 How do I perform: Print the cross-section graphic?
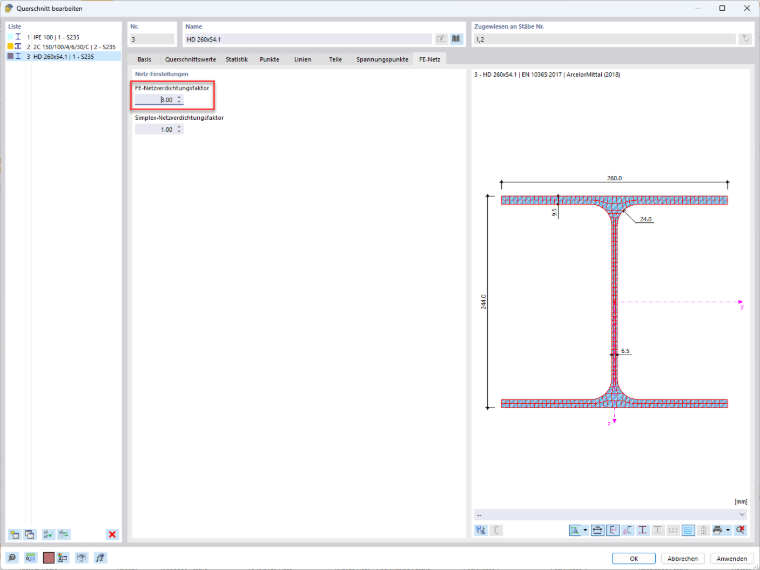coord(718,530)
